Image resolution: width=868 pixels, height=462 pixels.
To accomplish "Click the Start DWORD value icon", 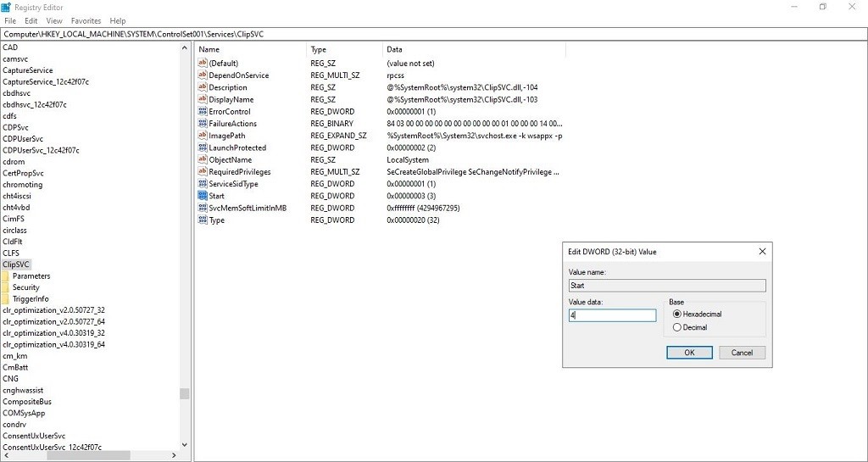I will pyautogui.click(x=202, y=196).
